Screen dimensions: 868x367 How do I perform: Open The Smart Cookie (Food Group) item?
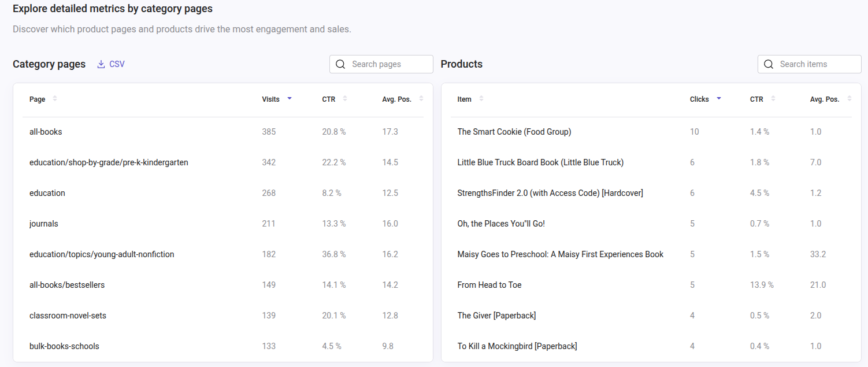(514, 132)
